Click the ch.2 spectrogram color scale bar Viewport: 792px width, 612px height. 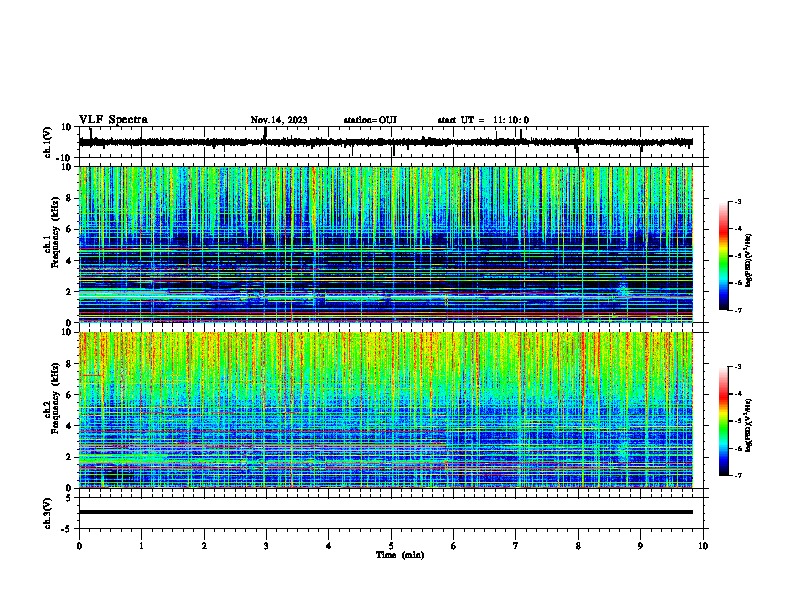pos(724,421)
